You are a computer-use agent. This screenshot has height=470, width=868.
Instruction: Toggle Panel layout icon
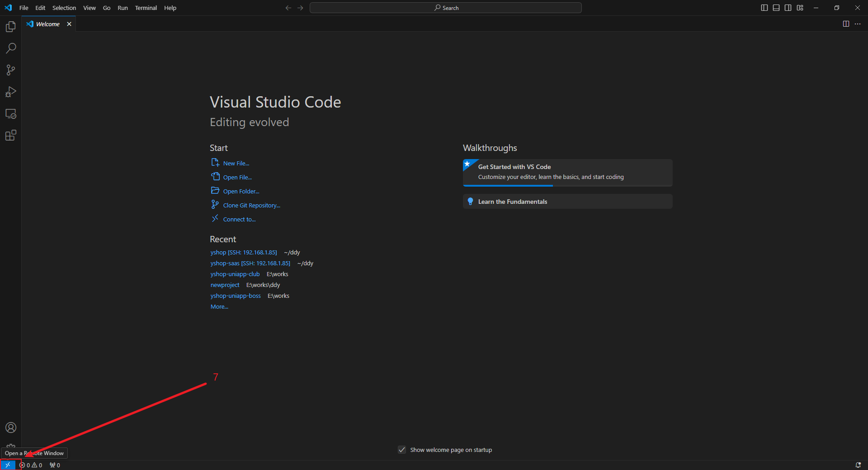pos(776,8)
